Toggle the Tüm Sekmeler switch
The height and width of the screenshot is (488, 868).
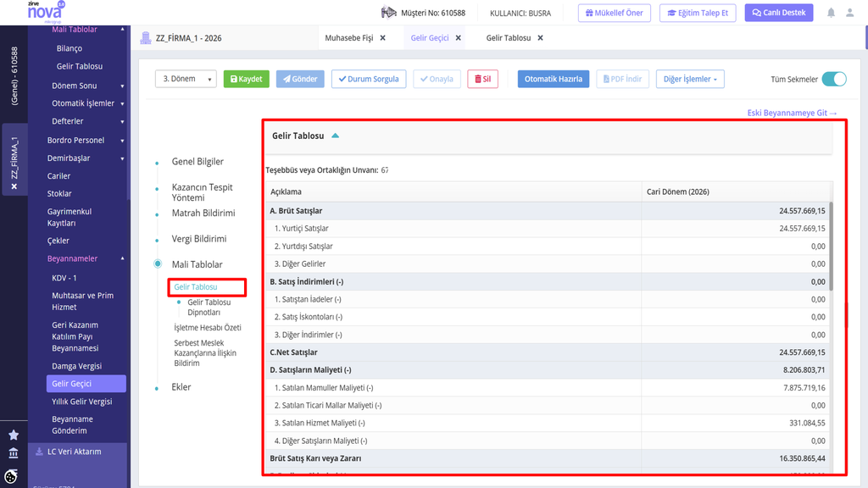point(834,79)
